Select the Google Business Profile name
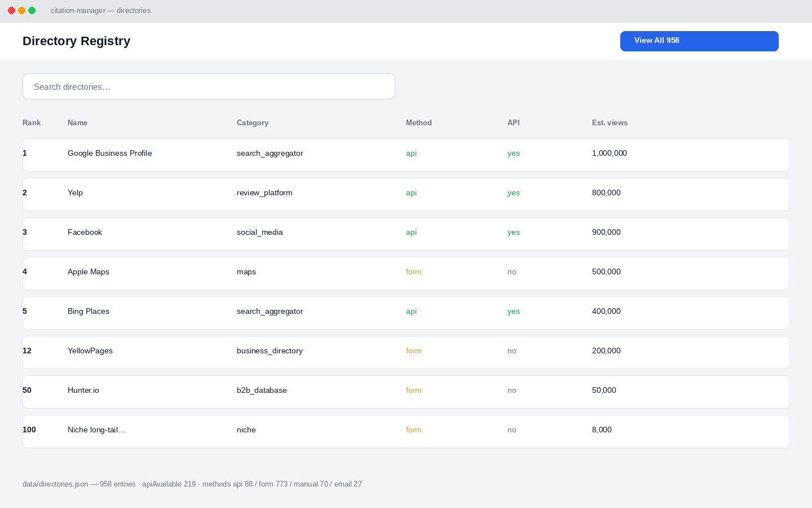Image resolution: width=812 pixels, height=508 pixels. 110,154
